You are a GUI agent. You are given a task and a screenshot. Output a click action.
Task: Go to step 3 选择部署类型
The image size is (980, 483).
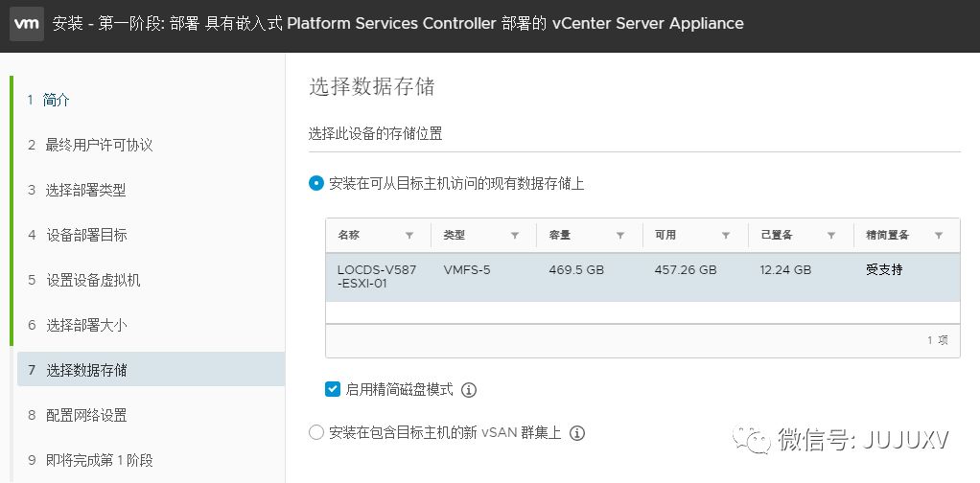85,190
